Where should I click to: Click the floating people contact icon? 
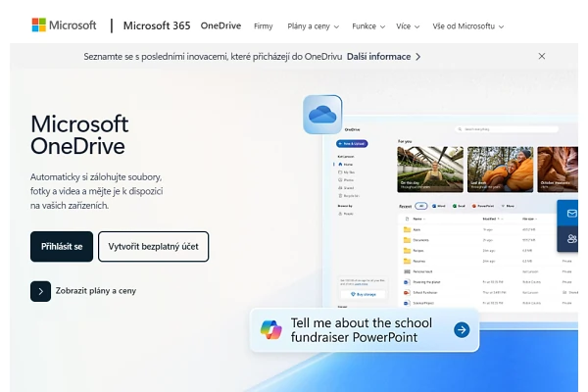pyautogui.click(x=571, y=238)
